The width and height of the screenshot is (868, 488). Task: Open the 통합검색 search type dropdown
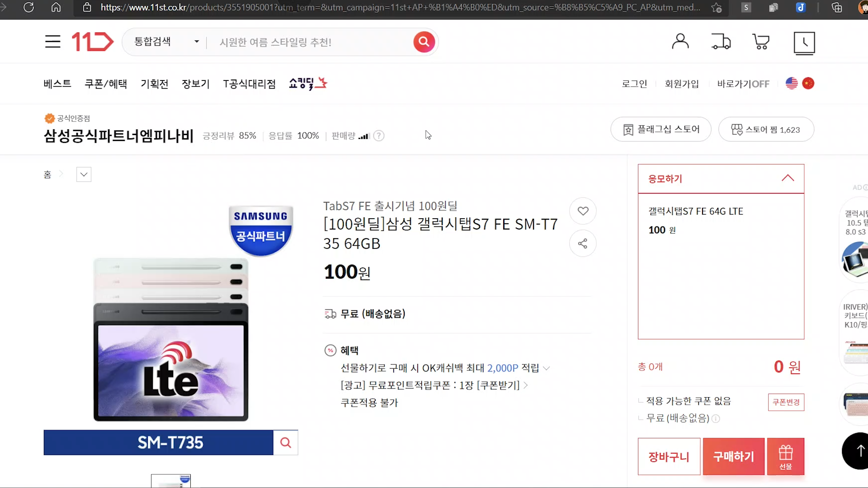pos(166,42)
